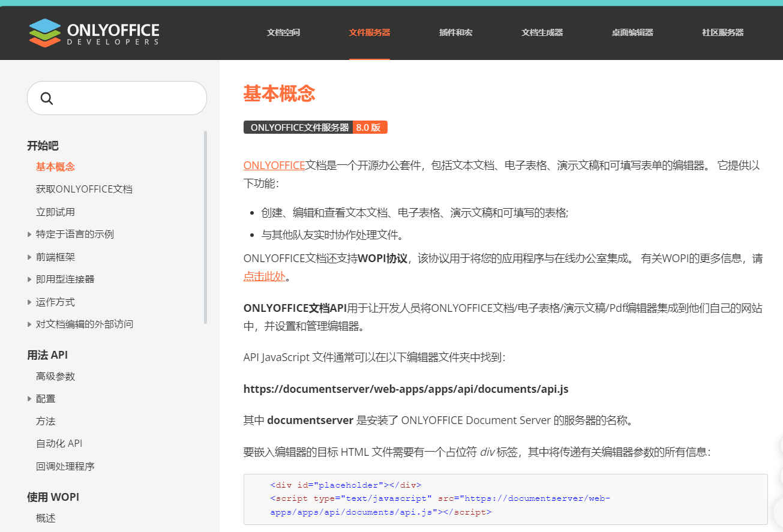Open 概述 under 使用 WOPI

pos(46,518)
